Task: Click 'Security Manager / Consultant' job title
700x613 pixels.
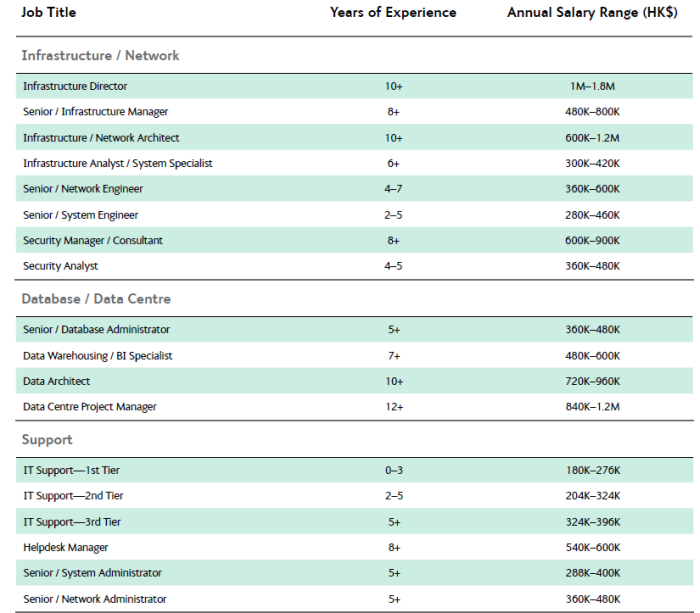Action: point(93,241)
